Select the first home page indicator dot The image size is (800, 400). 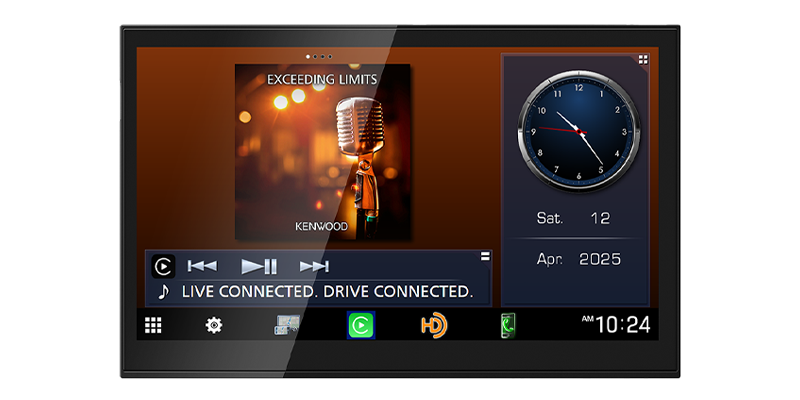pos(307,56)
